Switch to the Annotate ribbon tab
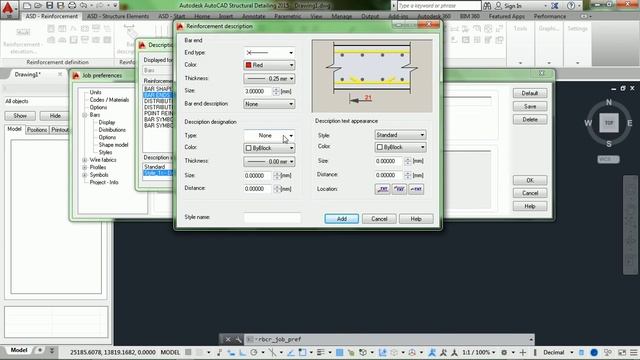 click(x=253, y=16)
